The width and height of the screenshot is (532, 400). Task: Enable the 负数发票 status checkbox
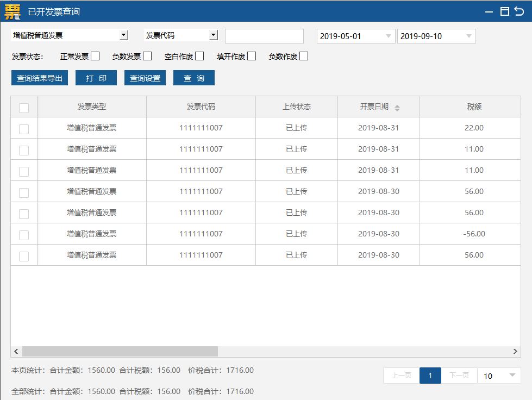pyautogui.click(x=147, y=56)
